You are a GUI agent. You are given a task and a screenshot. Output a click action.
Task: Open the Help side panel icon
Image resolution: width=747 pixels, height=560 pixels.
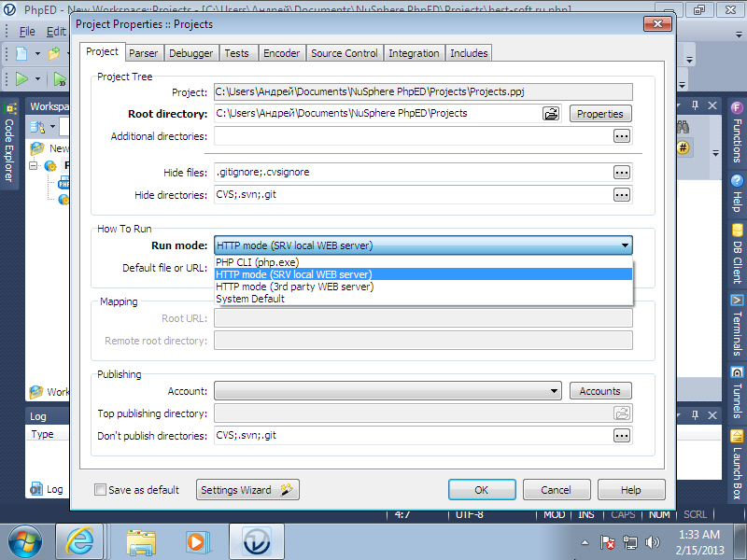[x=737, y=181]
